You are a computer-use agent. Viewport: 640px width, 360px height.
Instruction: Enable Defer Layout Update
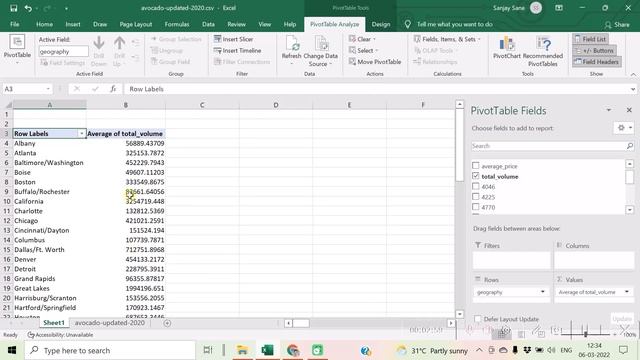pos(478,319)
